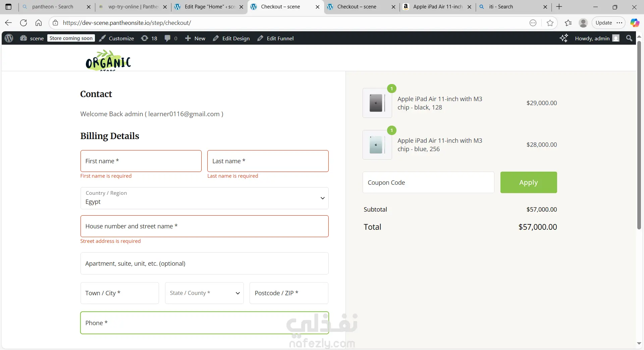The width and height of the screenshot is (644, 350).
Task: Switch to wp-try-online Pantheon tab
Action: coord(133,7)
